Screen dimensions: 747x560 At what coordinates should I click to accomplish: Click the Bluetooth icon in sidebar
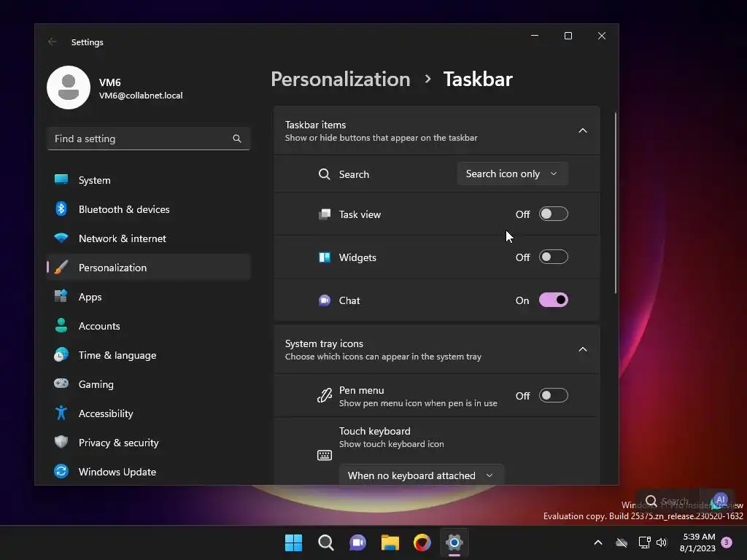(x=61, y=209)
